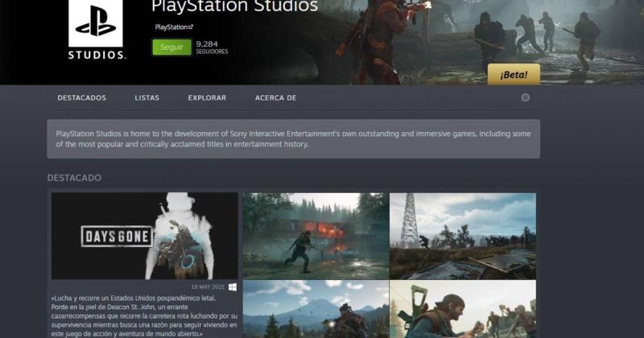Open the PlayStation publisher link
Screen dimensions: 644x338
[x=170, y=27]
